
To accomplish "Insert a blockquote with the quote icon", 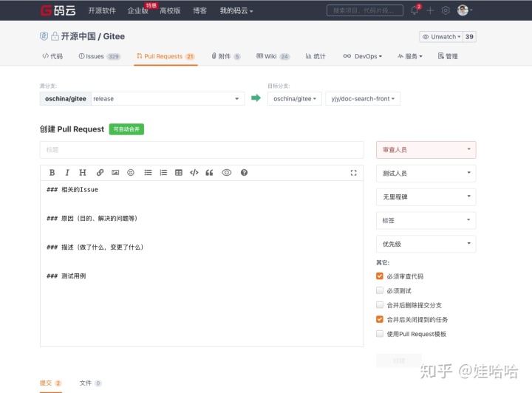I will pyautogui.click(x=209, y=173).
